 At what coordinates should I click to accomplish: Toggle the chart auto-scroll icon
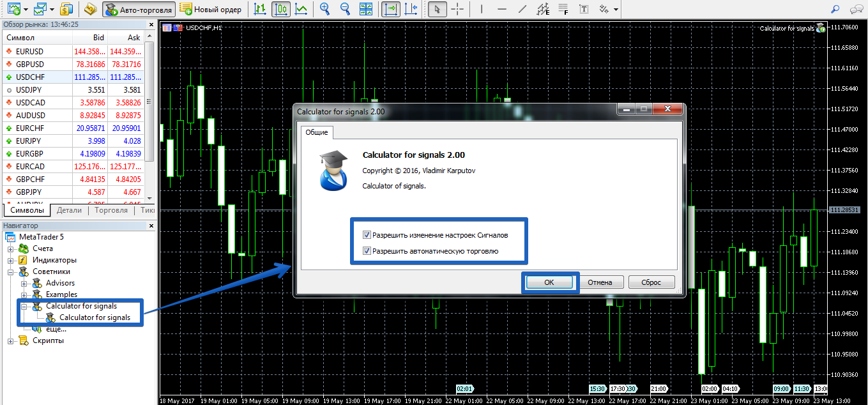390,9
